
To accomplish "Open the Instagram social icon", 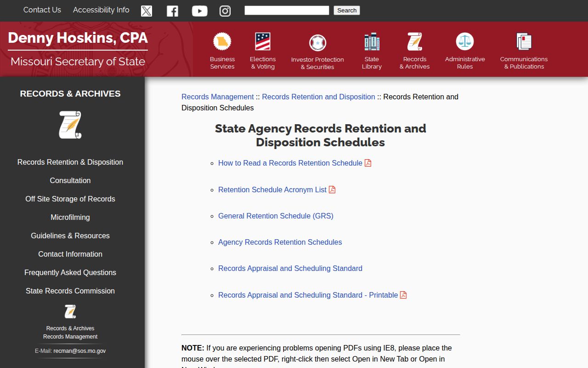I will pos(225,11).
